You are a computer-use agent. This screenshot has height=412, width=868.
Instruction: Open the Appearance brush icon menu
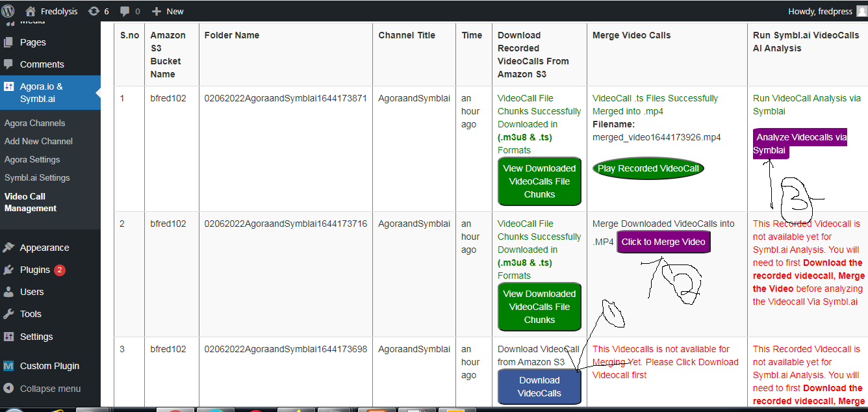tap(8, 248)
